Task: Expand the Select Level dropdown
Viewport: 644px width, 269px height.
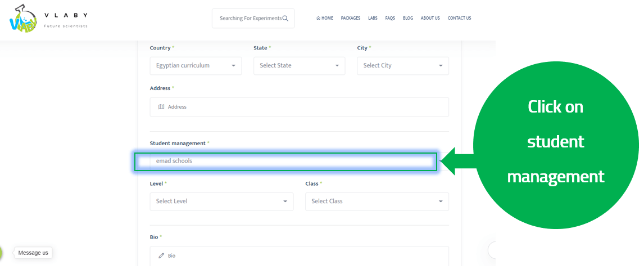Action: coord(221,201)
